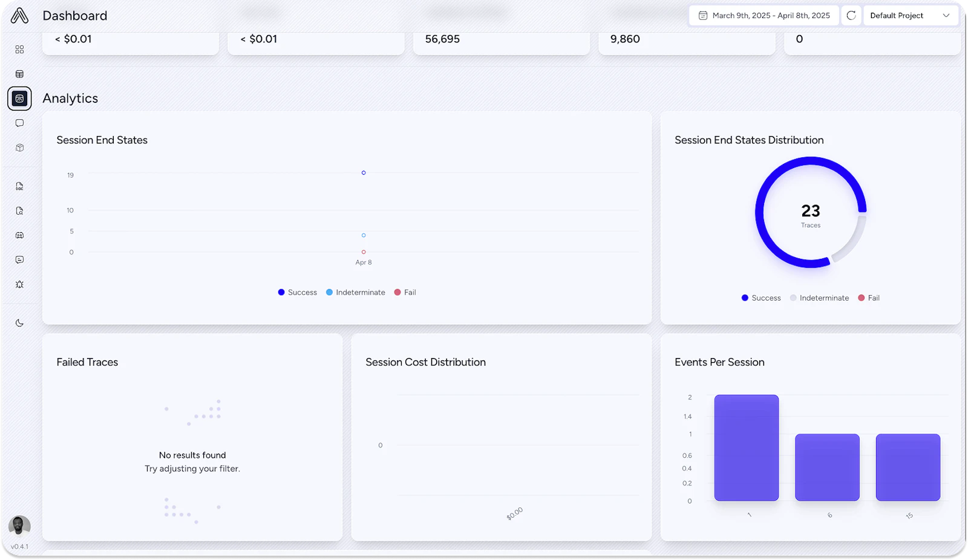This screenshot has height=560, width=968.
Task: Select the highlighted dashboard gauge sidebar icon
Action: [x=19, y=99]
